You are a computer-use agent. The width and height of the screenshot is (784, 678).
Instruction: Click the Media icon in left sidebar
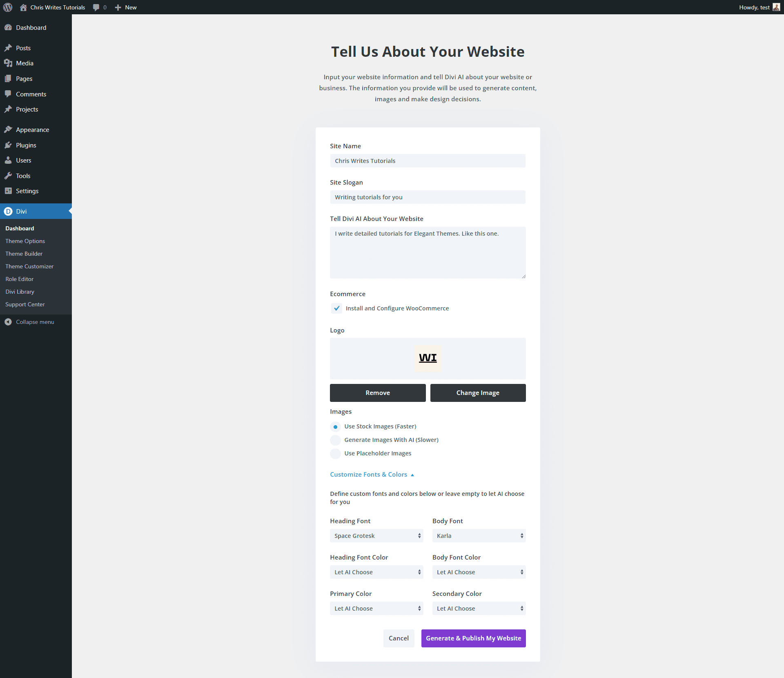pos(9,63)
